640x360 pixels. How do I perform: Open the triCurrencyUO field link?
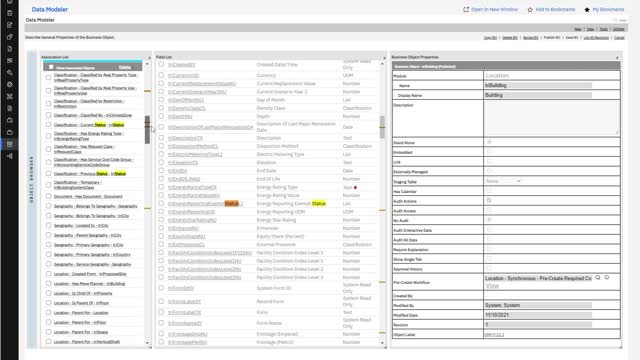[x=183, y=76]
